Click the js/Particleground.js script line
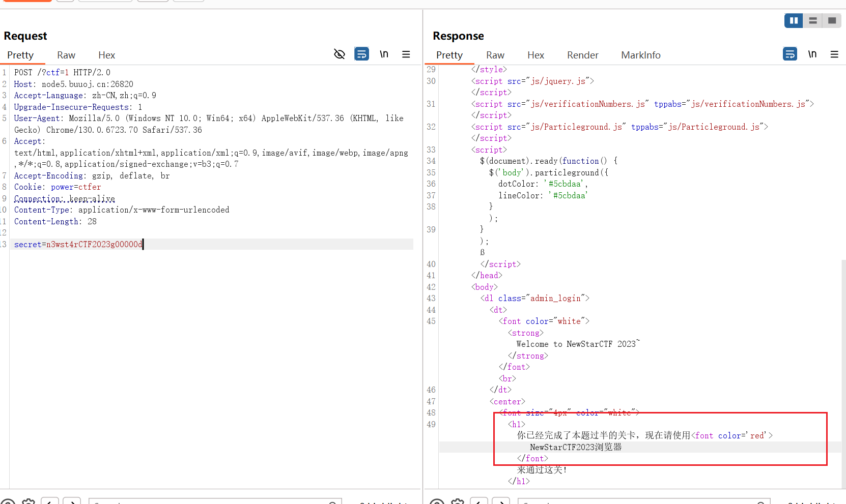 [619, 127]
